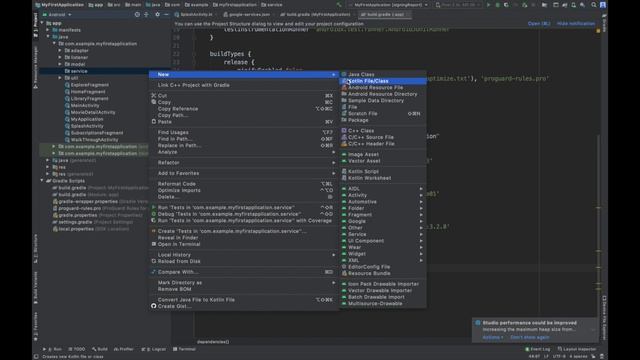The height and width of the screenshot is (360, 640).
Task: Click project panel settings gear icon
Action: [157, 15]
